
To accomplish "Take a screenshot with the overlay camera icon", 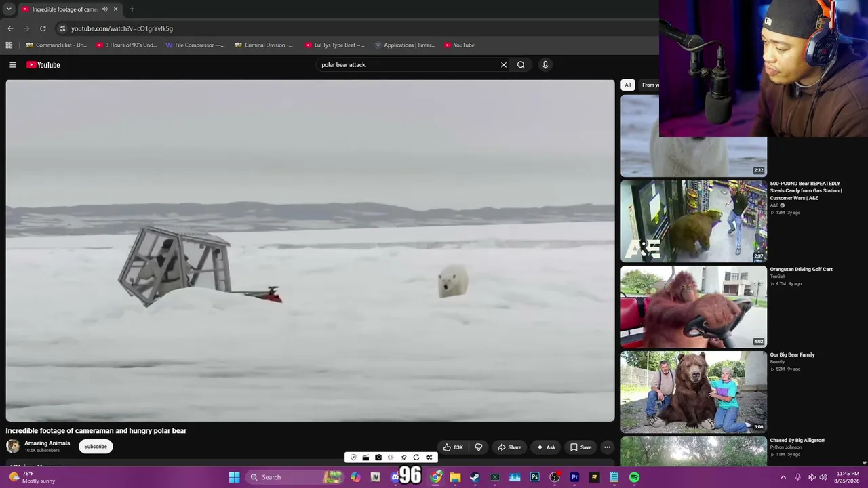I will click(x=378, y=457).
